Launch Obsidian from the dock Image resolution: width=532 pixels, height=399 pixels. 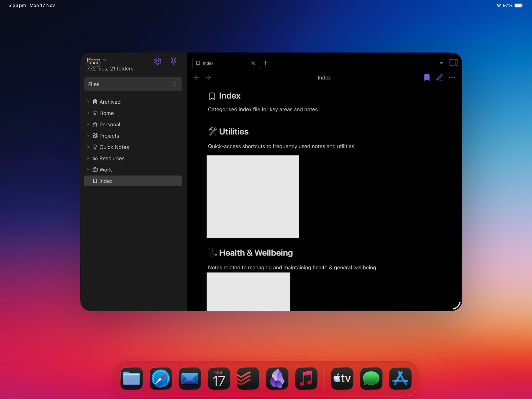pos(277,378)
